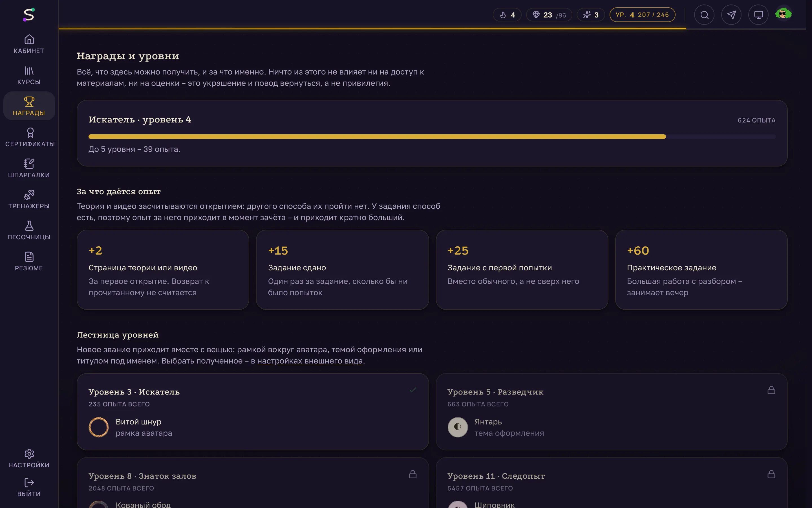812x508 pixels.
Task: Open the Уровень 11 · Следопыт card
Action: [611, 483]
